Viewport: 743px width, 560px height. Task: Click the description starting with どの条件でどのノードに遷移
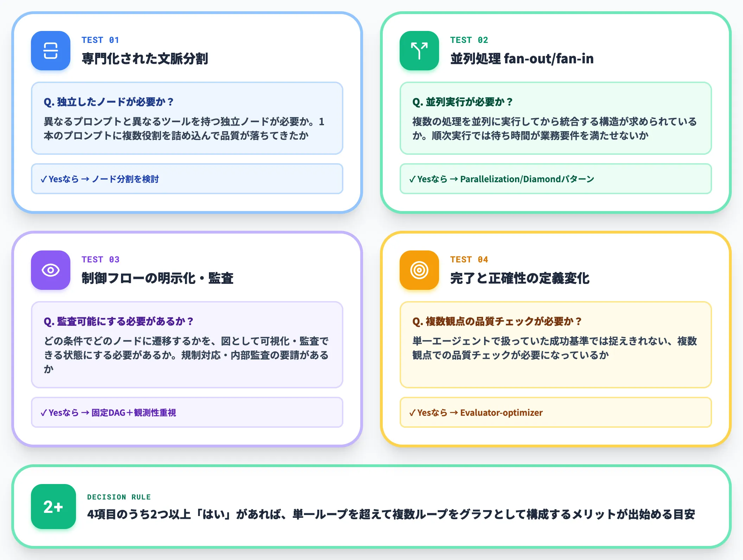186,355
